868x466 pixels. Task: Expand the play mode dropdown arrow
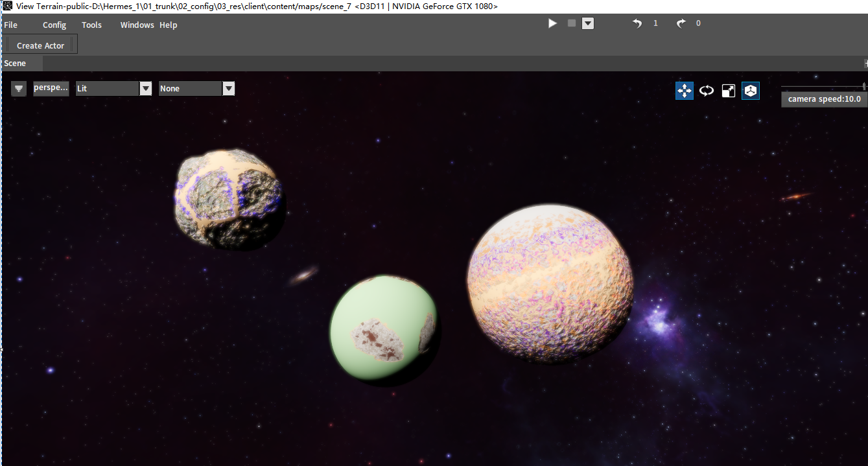[x=588, y=23]
